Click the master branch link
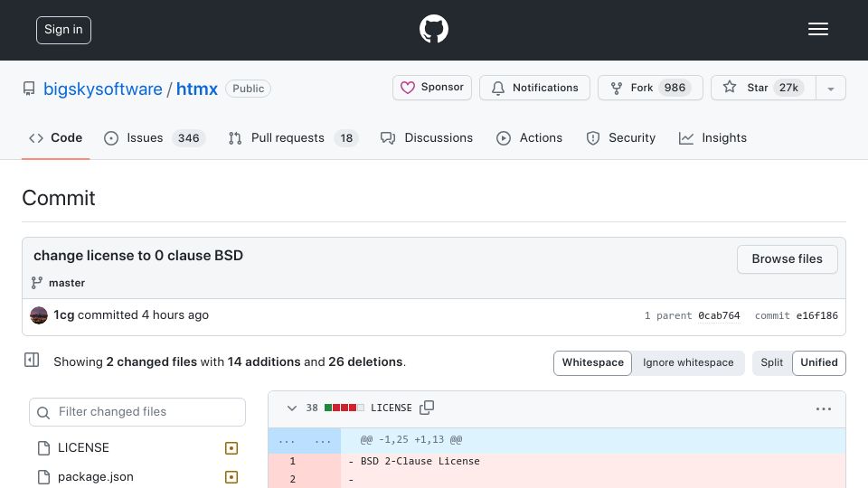868x488 pixels. (67, 283)
